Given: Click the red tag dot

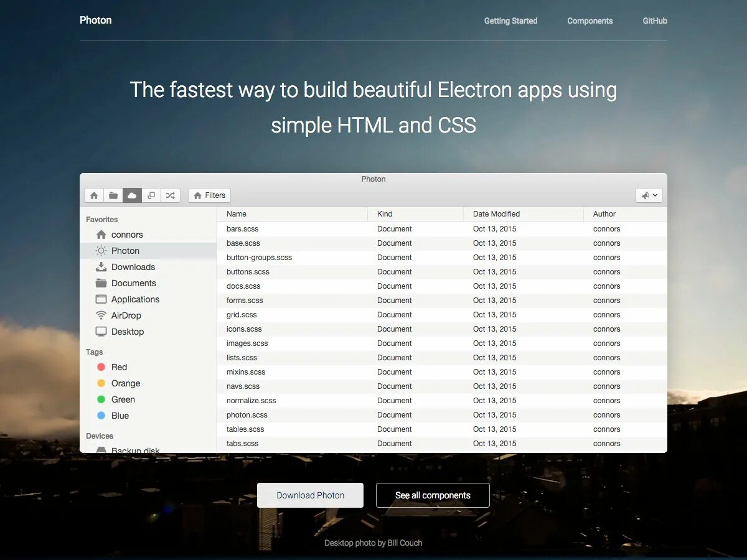Looking at the screenshot, I should click(101, 367).
